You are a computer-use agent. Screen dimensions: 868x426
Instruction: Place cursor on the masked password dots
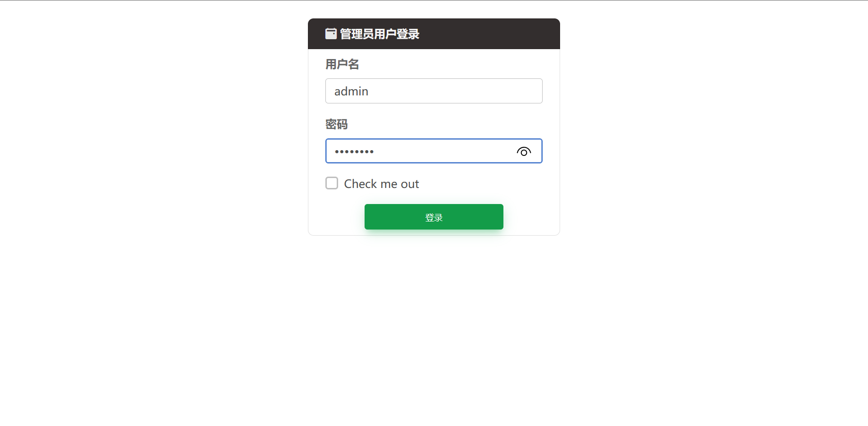(354, 152)
